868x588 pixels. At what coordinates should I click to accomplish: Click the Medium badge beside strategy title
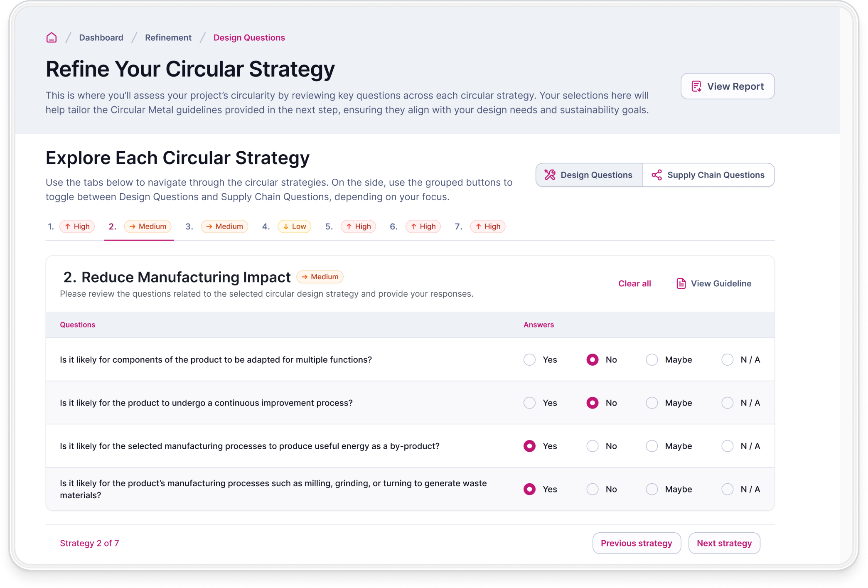pos(320,277)
